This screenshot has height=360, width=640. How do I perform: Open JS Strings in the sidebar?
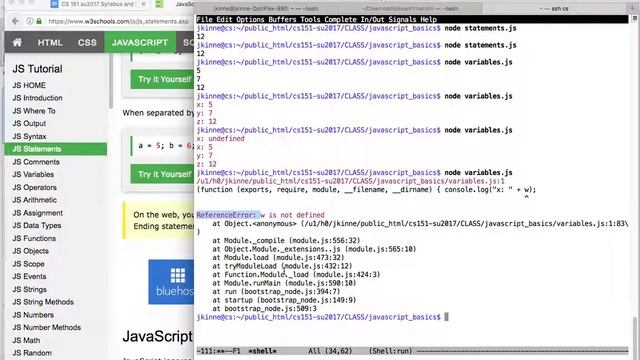click(x=29, y=289)
